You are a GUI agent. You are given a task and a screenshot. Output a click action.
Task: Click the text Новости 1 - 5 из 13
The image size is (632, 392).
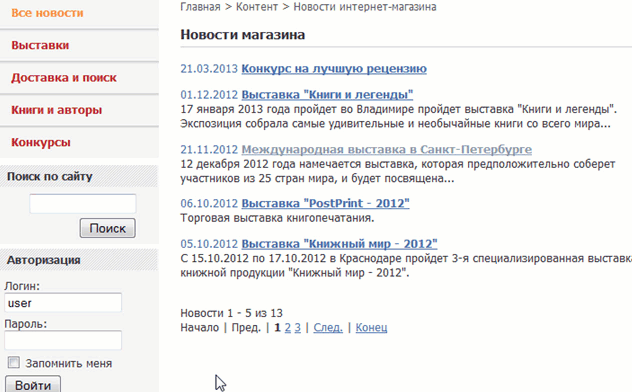pos(231,313)
